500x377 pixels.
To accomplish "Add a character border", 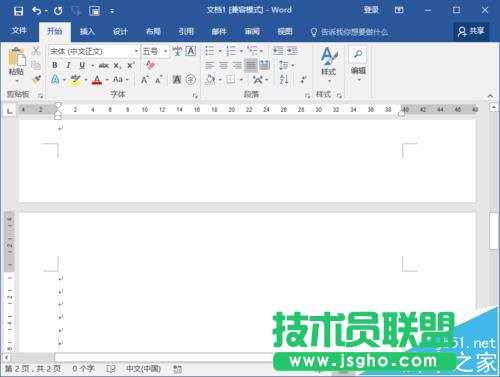I will [x=191, y=51].
